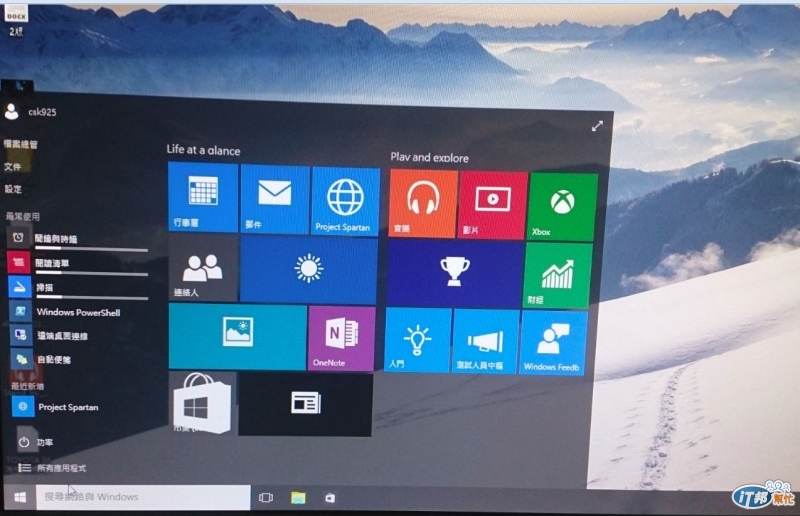Open the Insider Hub megaphone tile
This screenshot has width=800, height=516.
pos(486,341)
